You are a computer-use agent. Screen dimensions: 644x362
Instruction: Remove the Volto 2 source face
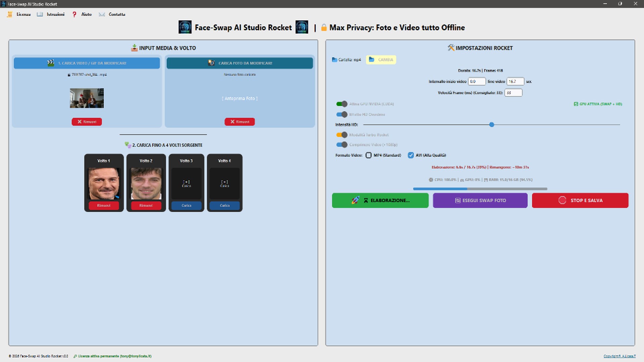pyautogui.click(x=146, y=205)
